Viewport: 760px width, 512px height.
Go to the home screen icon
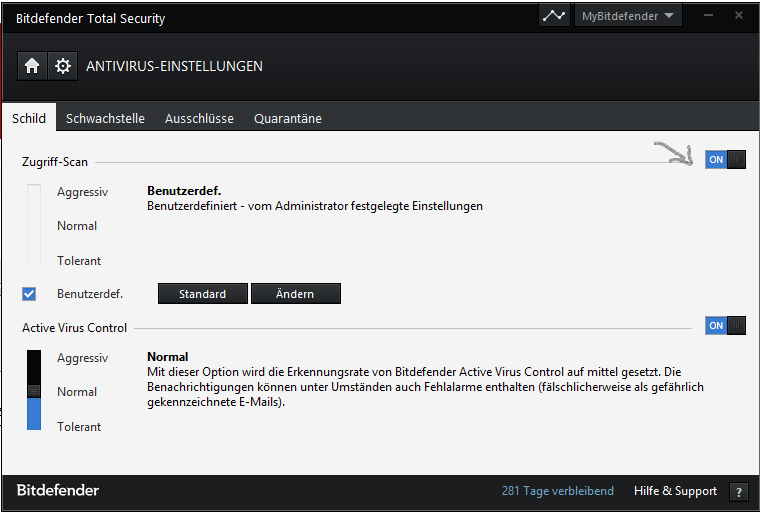32,65
